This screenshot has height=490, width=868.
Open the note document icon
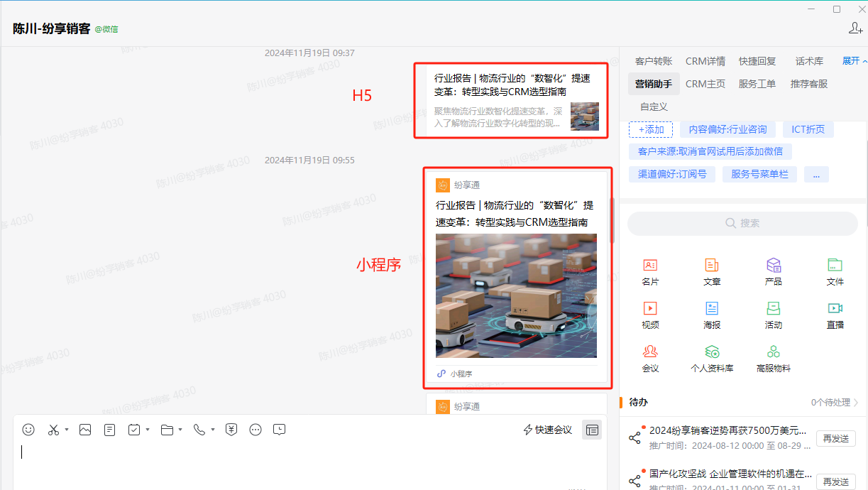(109, 430)
